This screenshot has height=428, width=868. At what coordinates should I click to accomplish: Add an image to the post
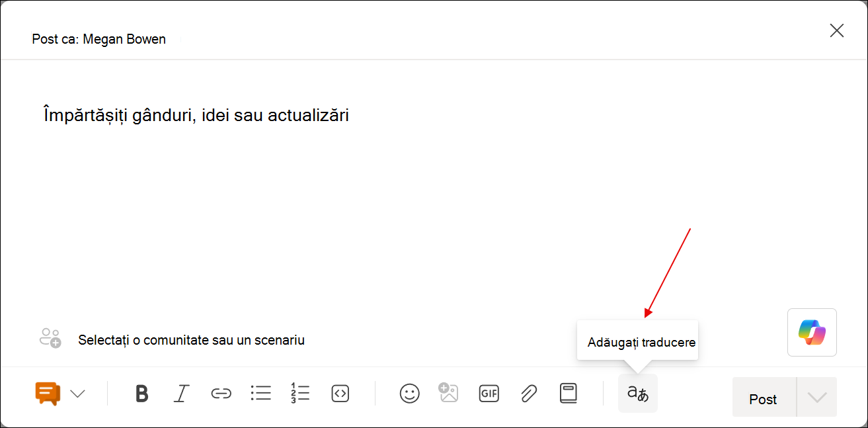[x=448, y=393]
